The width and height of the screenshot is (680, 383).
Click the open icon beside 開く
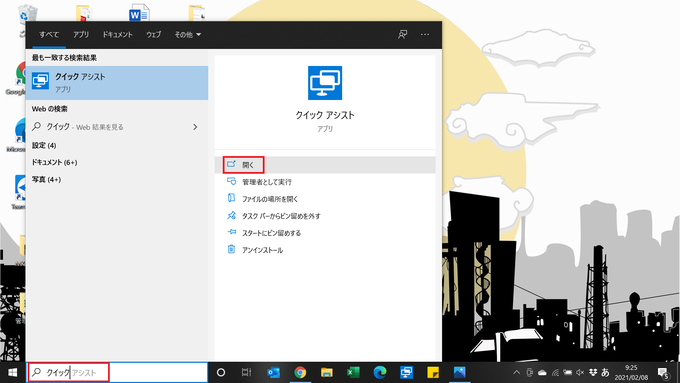click(232, 164)
